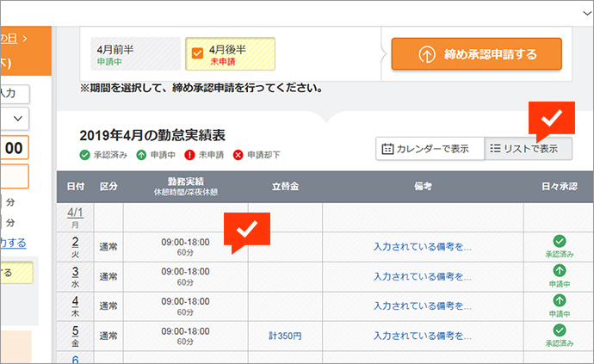Click the 承認済み status icon for day 2
Viewport: 594px width, 364px height.
coord(559,242)
